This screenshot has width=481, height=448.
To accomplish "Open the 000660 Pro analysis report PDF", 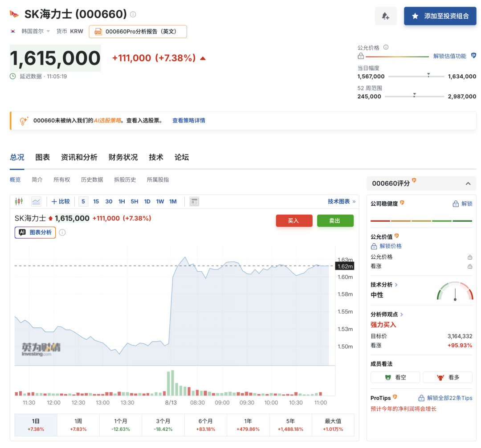I will point(138,32).
